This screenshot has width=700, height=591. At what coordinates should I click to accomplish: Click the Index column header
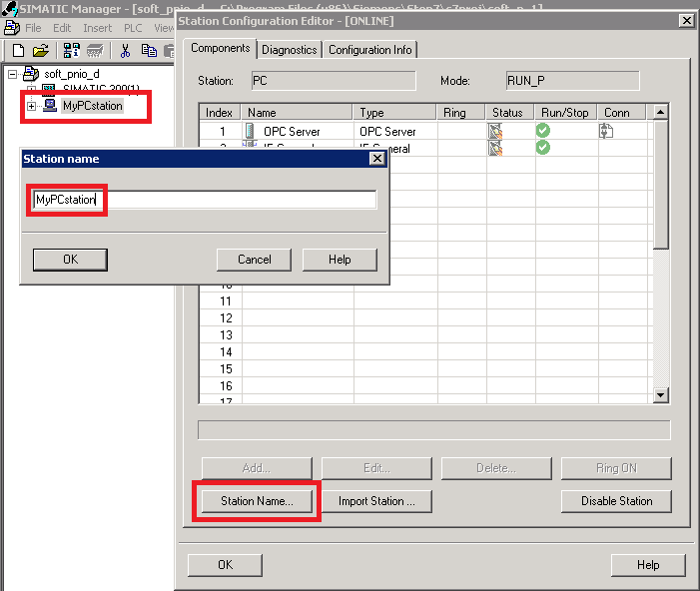pos(220,113)
